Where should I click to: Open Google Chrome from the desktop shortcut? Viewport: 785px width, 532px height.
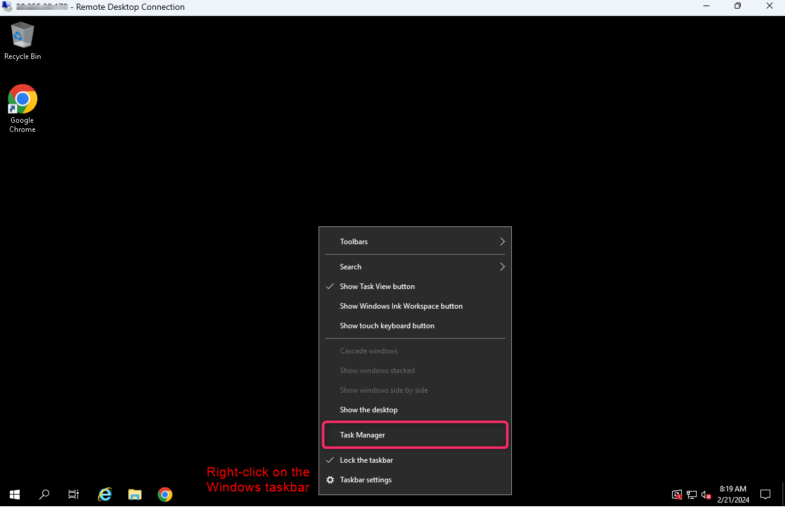click(x=22, y=98)
